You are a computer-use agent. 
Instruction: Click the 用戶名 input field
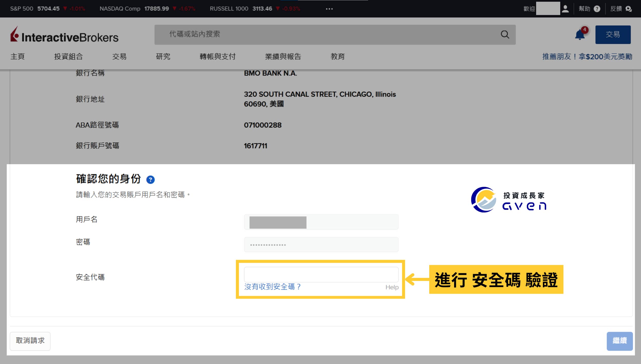321,222
